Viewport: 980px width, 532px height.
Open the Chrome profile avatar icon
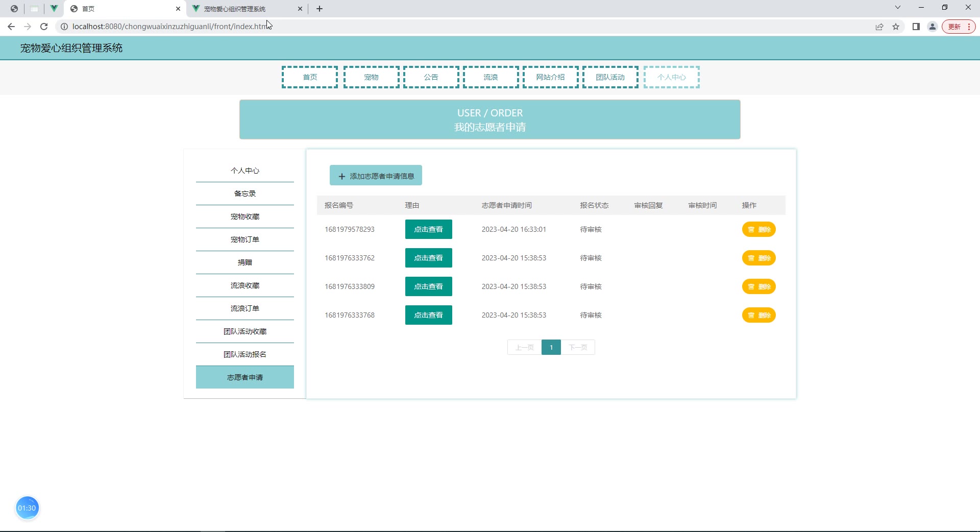coord(933,27)
